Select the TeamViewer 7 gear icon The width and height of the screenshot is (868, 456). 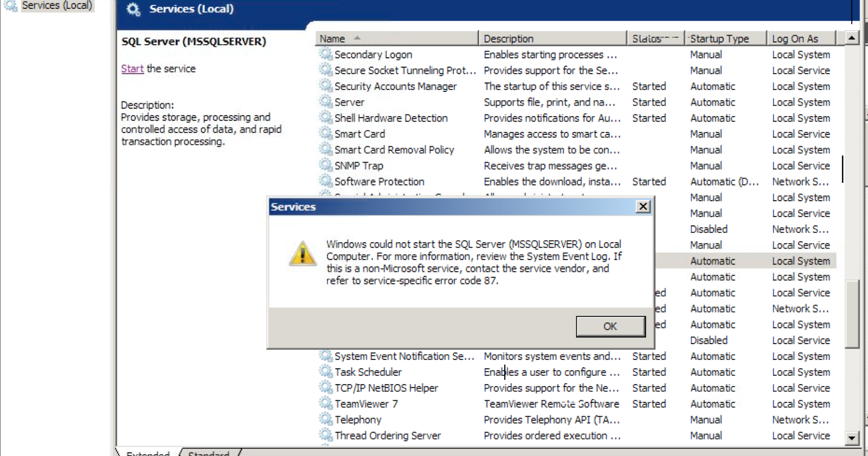[x=326, y=403]
